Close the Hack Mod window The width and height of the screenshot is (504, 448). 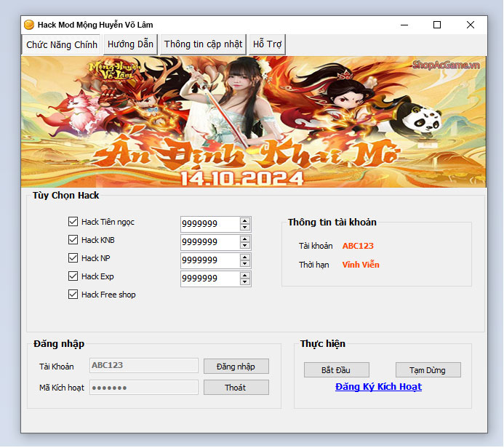pos(471,25)
